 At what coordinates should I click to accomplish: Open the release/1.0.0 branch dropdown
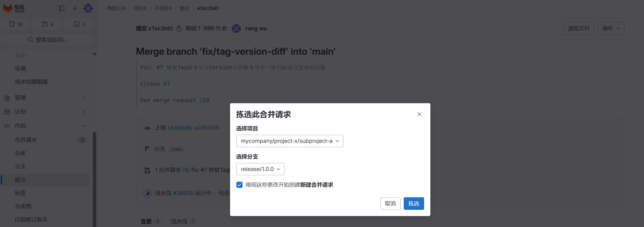[260, 169]
